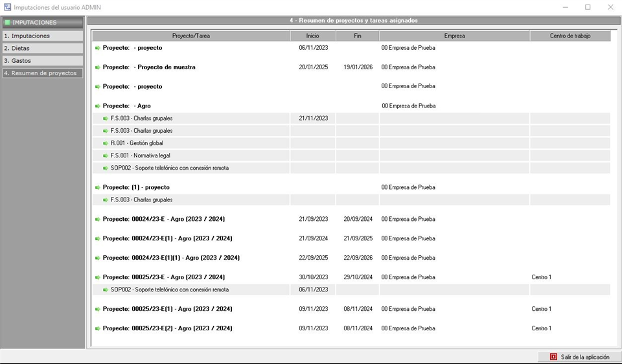622x364 pixels.
Task: Click the Centro de trabajo column header
Action: pyautogui.click(x=570, y=36)
